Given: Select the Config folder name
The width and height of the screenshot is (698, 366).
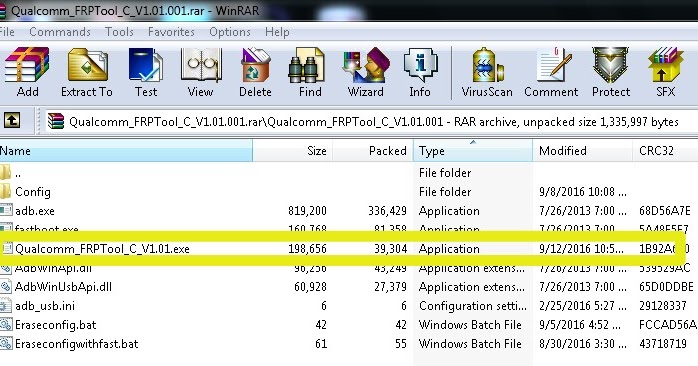Looking at the screenshot, I should pos(33,192).
